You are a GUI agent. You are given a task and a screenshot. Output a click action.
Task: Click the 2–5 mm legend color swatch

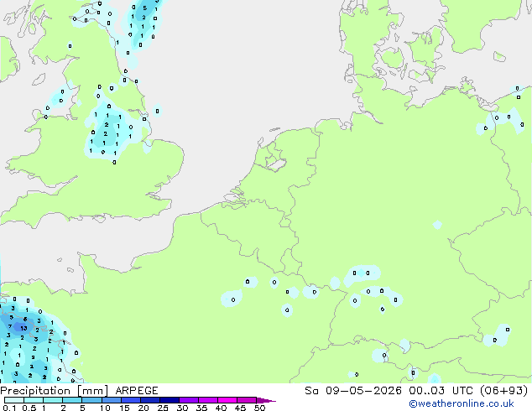[72, 400]
